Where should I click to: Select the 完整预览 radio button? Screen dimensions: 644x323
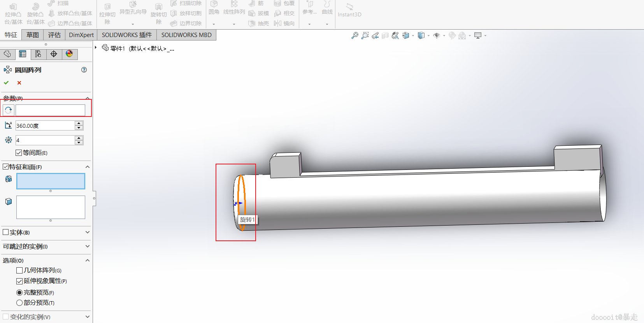pyautogui.click(x=19, y=292)
